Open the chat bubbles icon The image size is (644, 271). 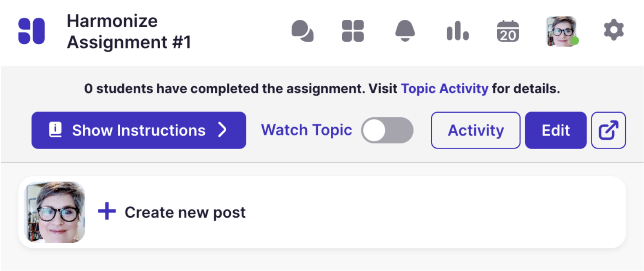[x=302, y=31]
